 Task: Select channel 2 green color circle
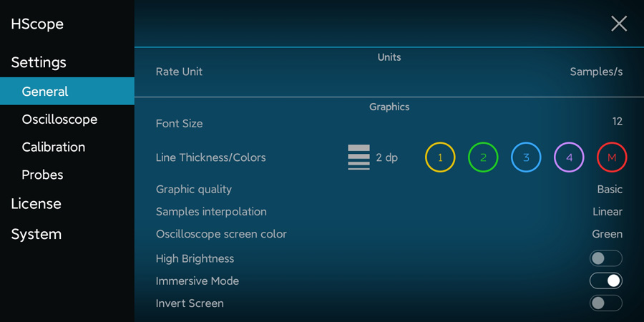coord(483,157)
